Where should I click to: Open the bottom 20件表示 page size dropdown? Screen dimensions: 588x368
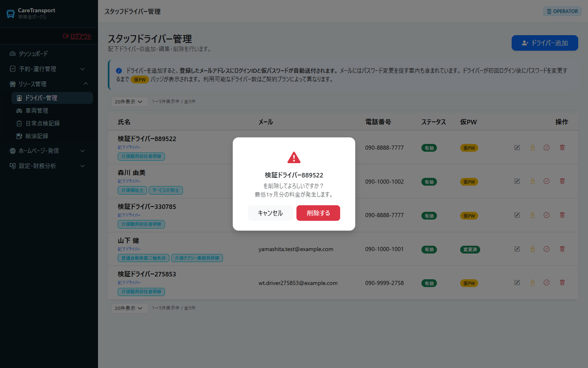[x=129, y=308]
